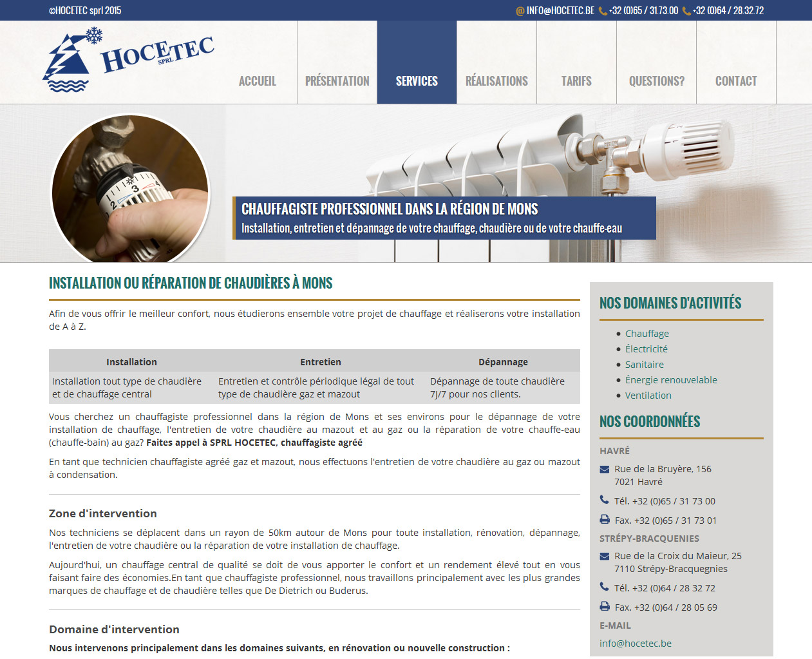Open the Ventilation activity link

coord(648,396)
